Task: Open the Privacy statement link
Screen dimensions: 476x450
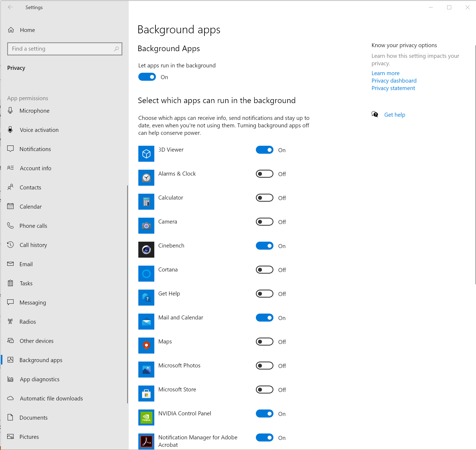Action: 393,88
